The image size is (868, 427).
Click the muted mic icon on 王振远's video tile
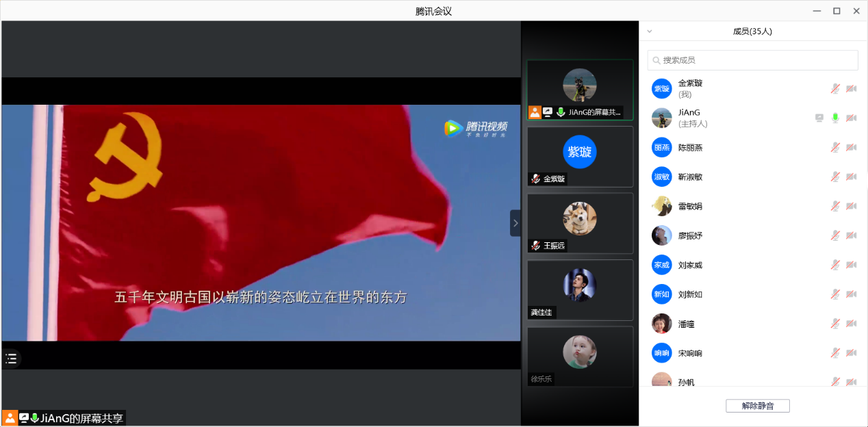[536, 246]
